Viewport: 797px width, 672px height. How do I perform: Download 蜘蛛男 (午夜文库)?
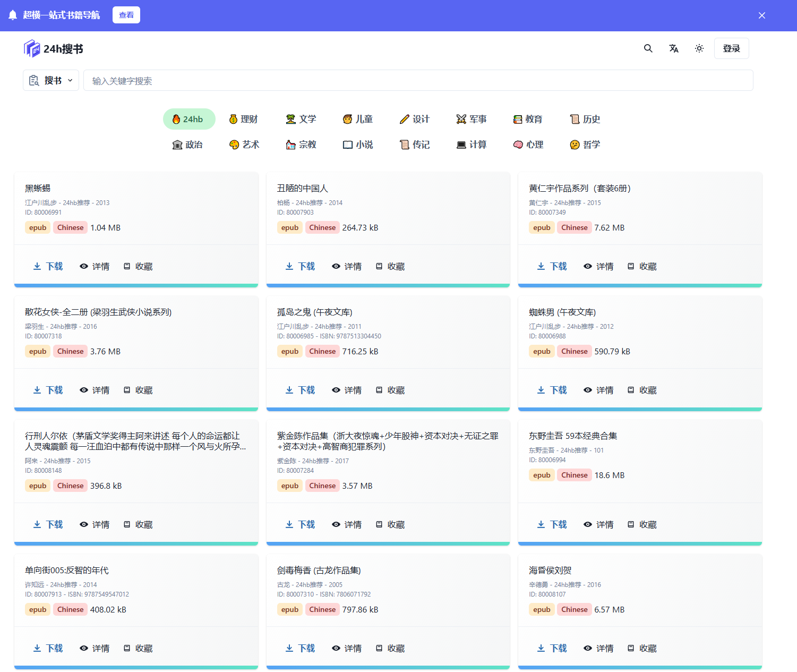coord(552,390)
